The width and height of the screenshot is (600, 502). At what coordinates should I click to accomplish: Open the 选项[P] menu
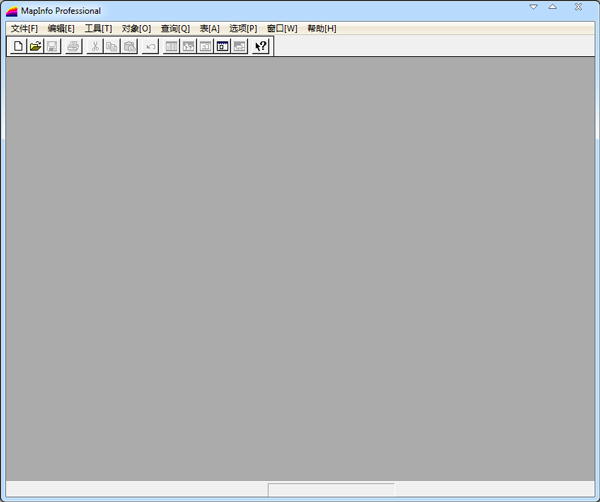tap(243, 28)
